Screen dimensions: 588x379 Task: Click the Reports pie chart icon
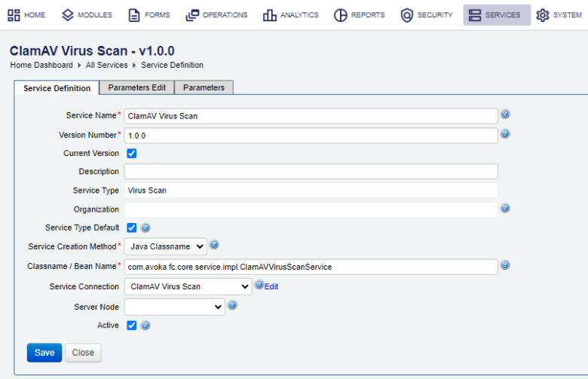pyautogui.click(x=341, y=15)
